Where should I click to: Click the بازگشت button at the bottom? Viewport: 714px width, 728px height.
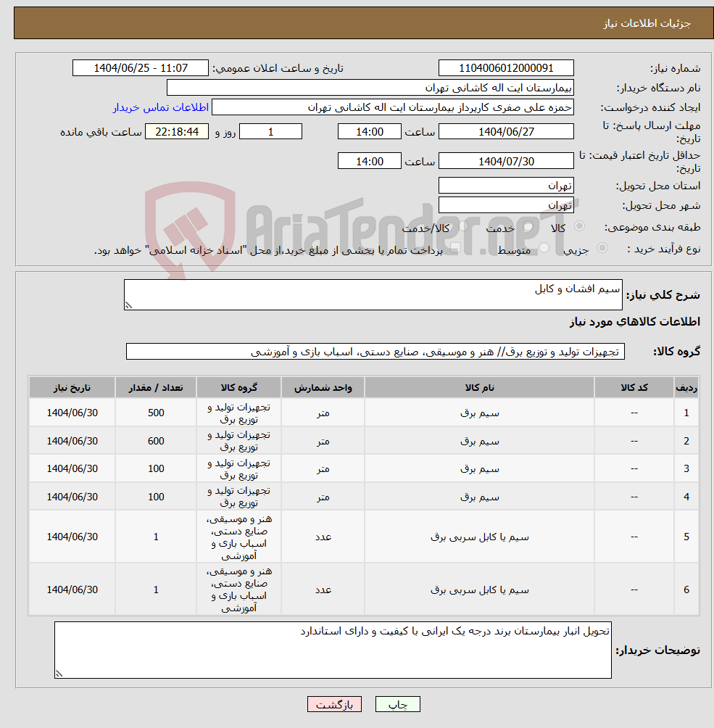click(x=334, y=704)
